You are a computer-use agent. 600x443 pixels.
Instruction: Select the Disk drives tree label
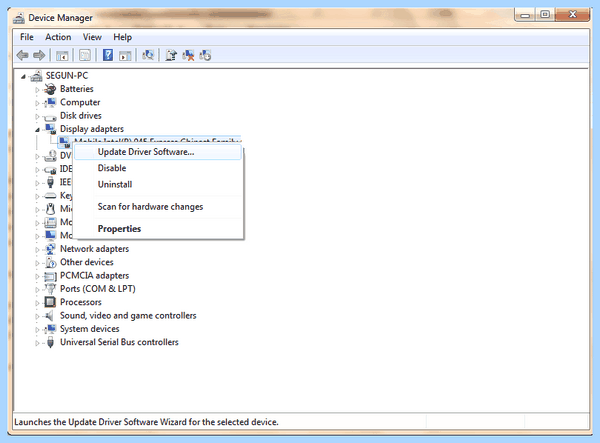pos(81,116)
